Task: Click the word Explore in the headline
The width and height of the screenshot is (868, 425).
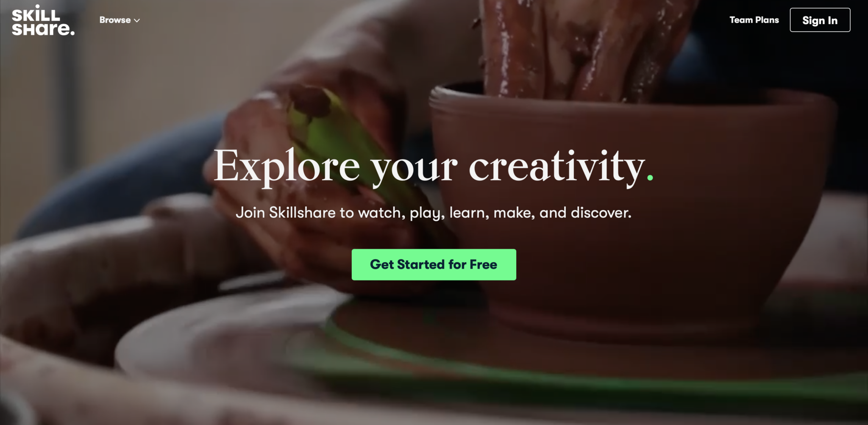Action: point(287,167)
